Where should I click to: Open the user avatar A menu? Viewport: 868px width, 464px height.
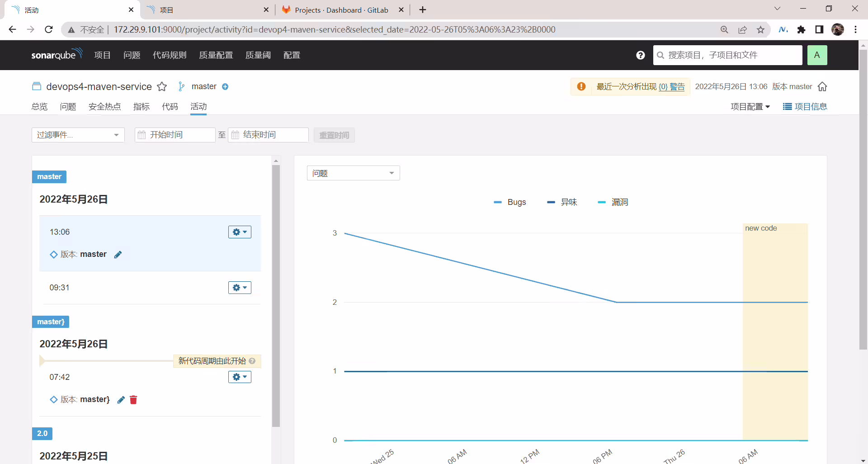click(817, 55)
